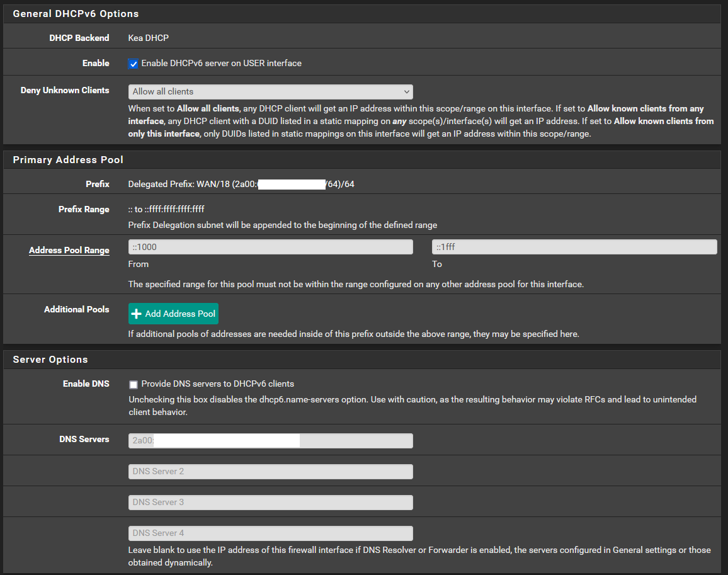The height and width of the screenshot is (575, 728).
Task: Click the Address Pool Range From field
Action: [271, 247]
